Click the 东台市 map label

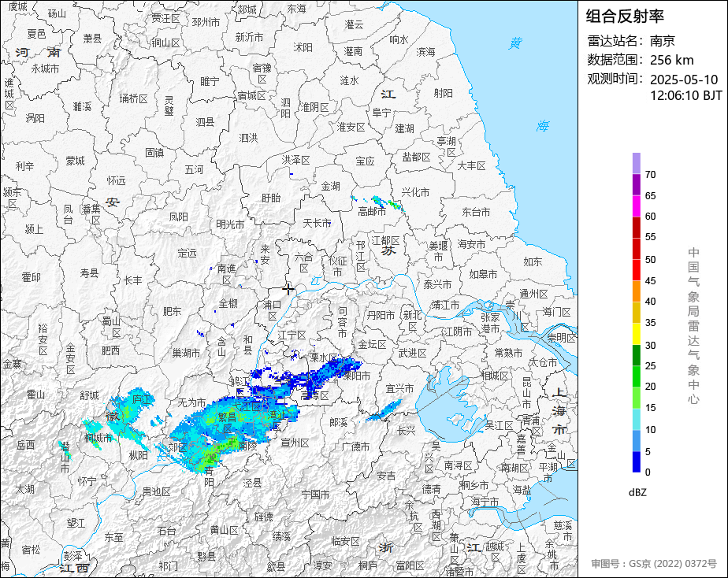[476, 212]
